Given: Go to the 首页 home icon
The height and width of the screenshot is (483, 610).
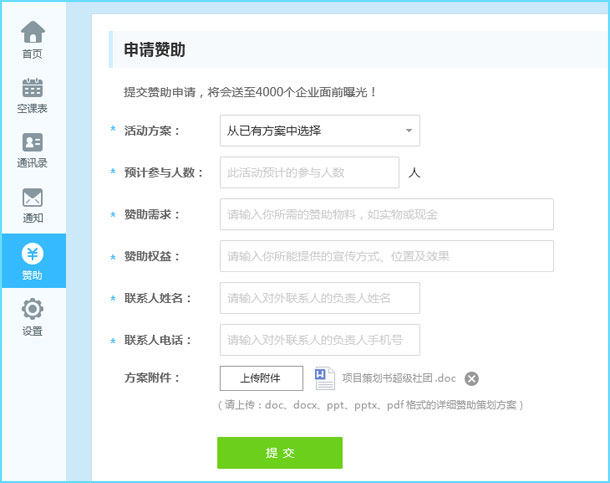Looking at the screenshot, I should (33, 32).
